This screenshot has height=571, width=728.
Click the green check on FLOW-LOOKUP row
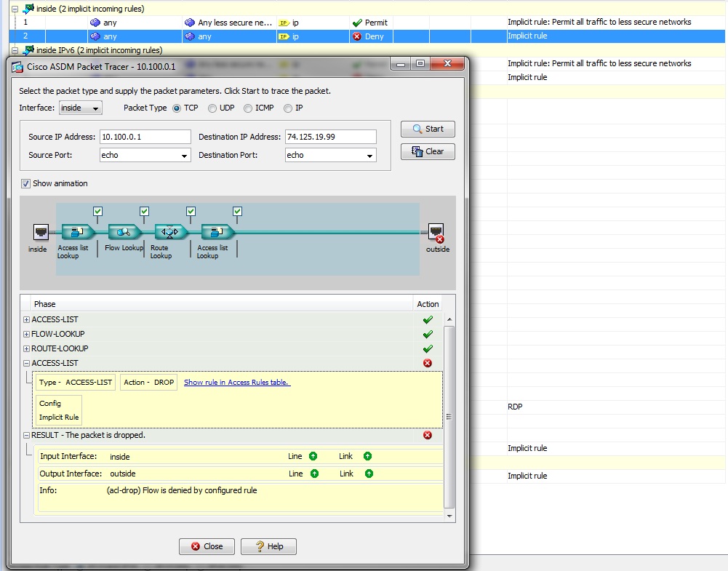[428, 335]
